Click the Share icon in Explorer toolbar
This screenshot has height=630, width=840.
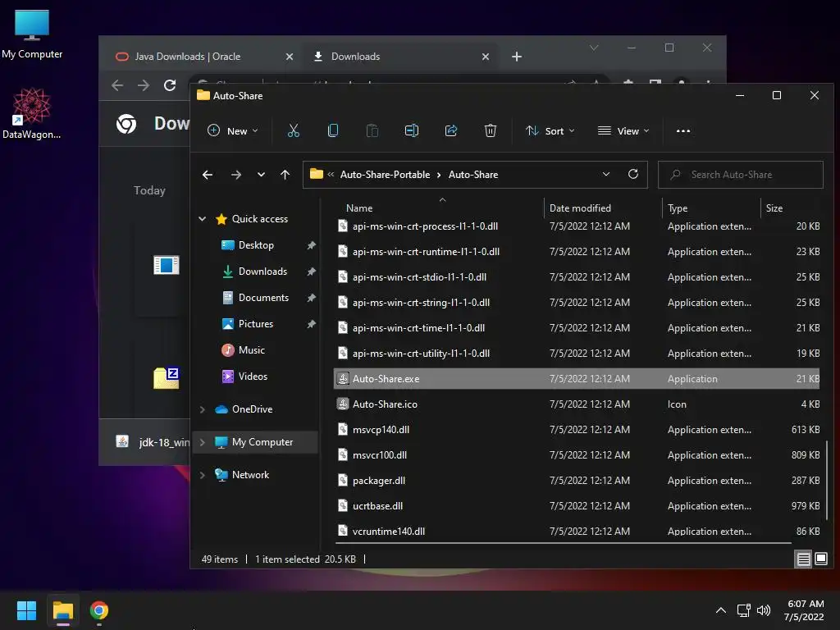(x=451, y=130)
